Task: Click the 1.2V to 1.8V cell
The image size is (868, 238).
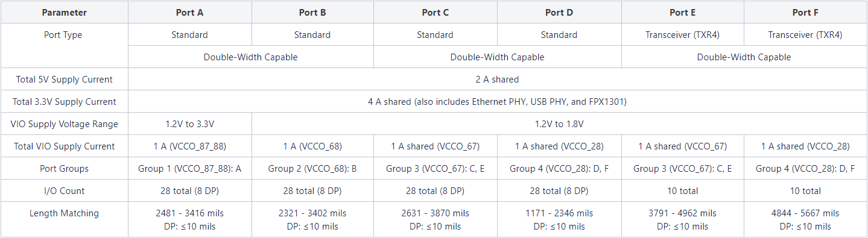Action: pos(559,124)
